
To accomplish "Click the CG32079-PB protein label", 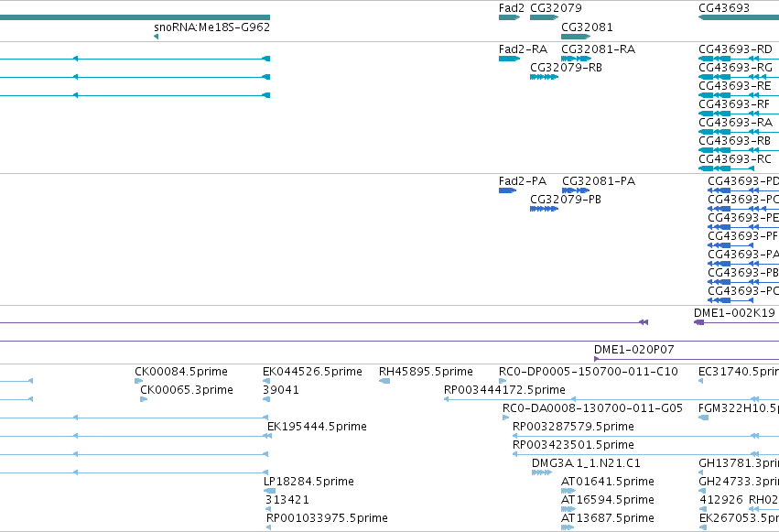I will [566, 200].
